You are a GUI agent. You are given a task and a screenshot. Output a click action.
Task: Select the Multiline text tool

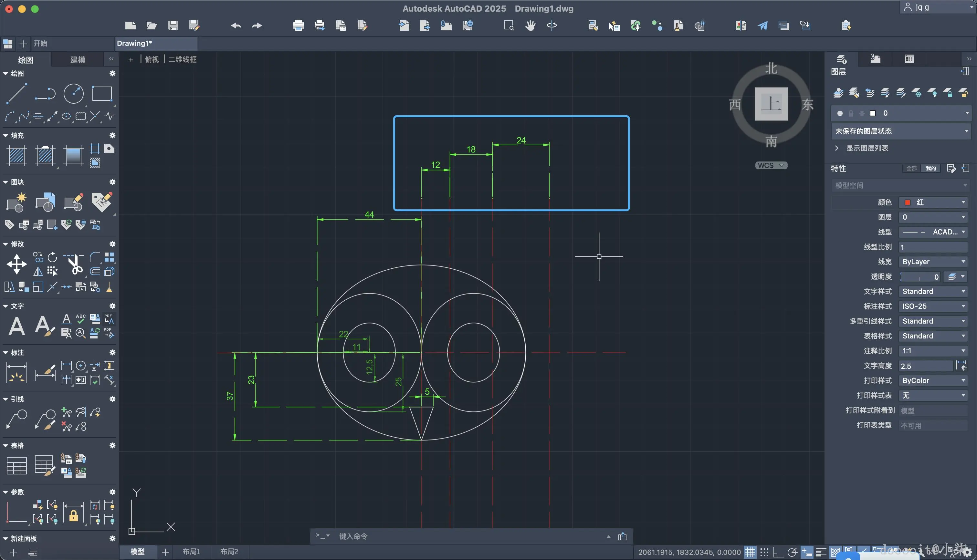coord(16,326)
